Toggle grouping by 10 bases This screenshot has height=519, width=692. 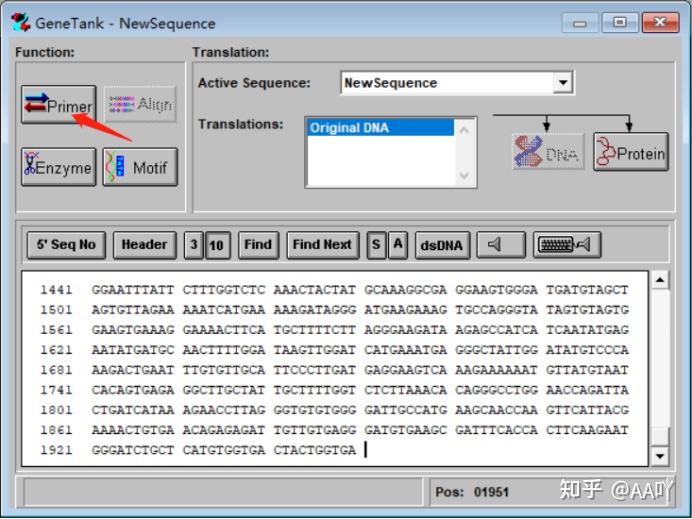[217, 245]
